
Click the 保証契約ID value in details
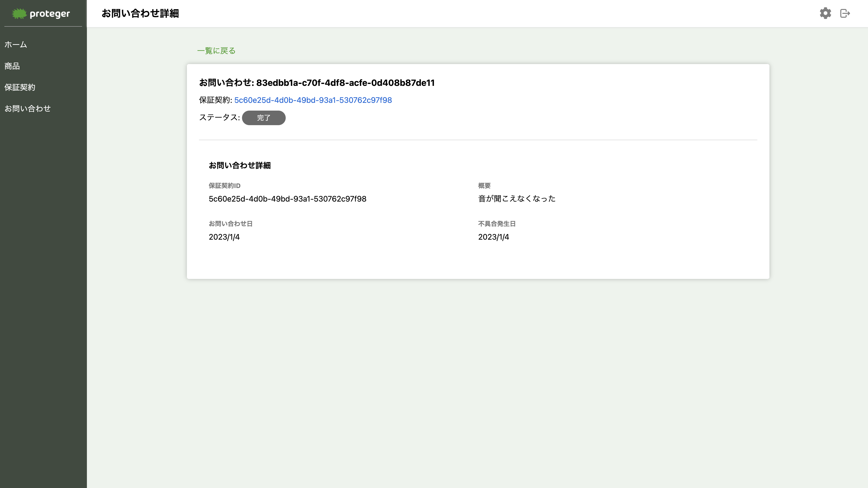tap(287, 199)
